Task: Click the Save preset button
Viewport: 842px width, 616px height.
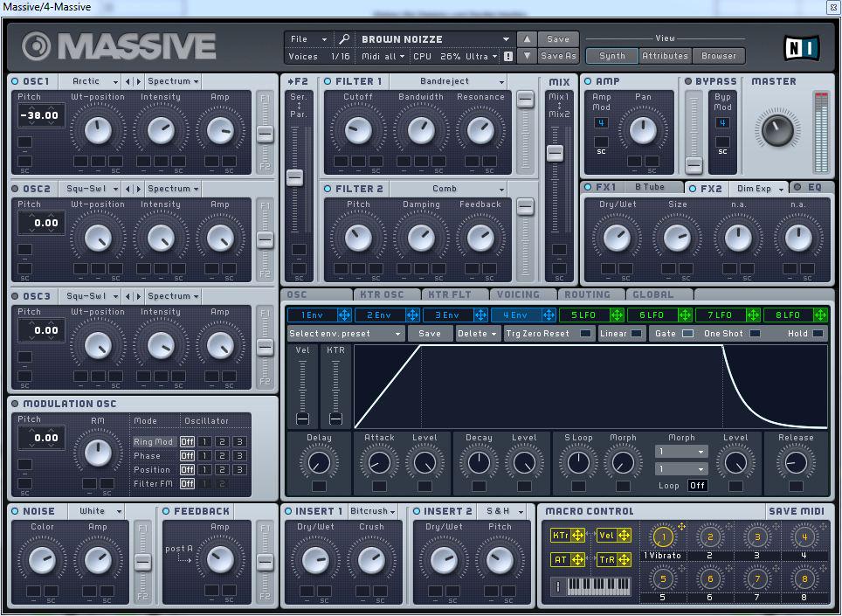Action: point(558,39)
